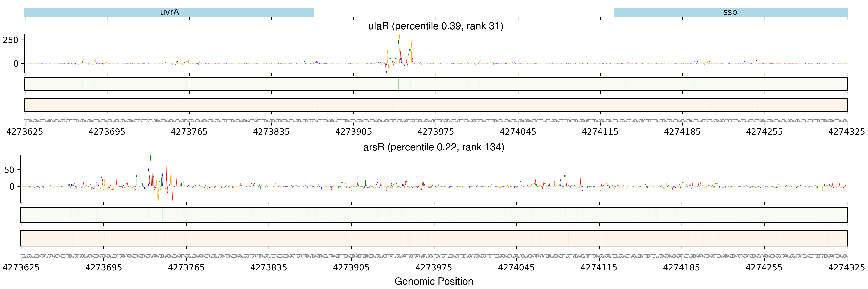Click the tallest ulaR motif logo peak
The width and height of the screenshot is (868, 289).
pos(399,47)
